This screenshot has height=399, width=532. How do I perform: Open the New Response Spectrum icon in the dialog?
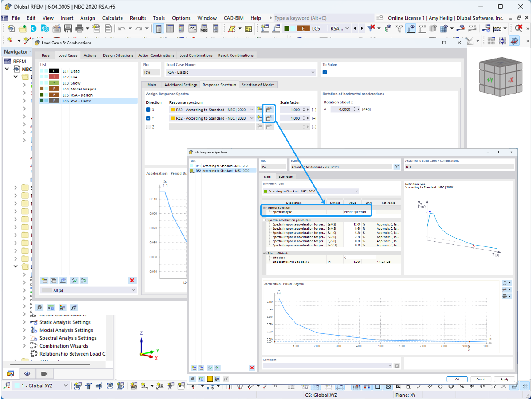click(194, 367)
